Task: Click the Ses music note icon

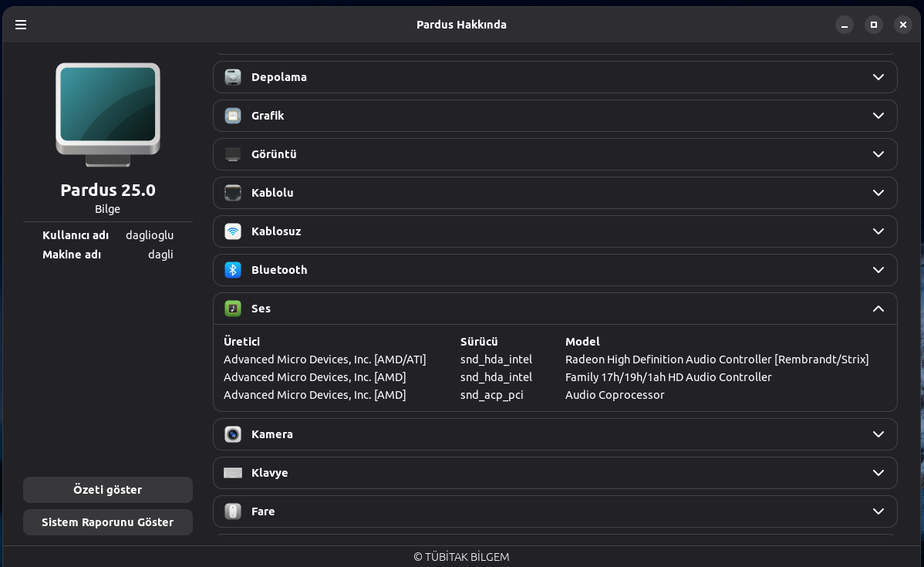Action: 233,309
